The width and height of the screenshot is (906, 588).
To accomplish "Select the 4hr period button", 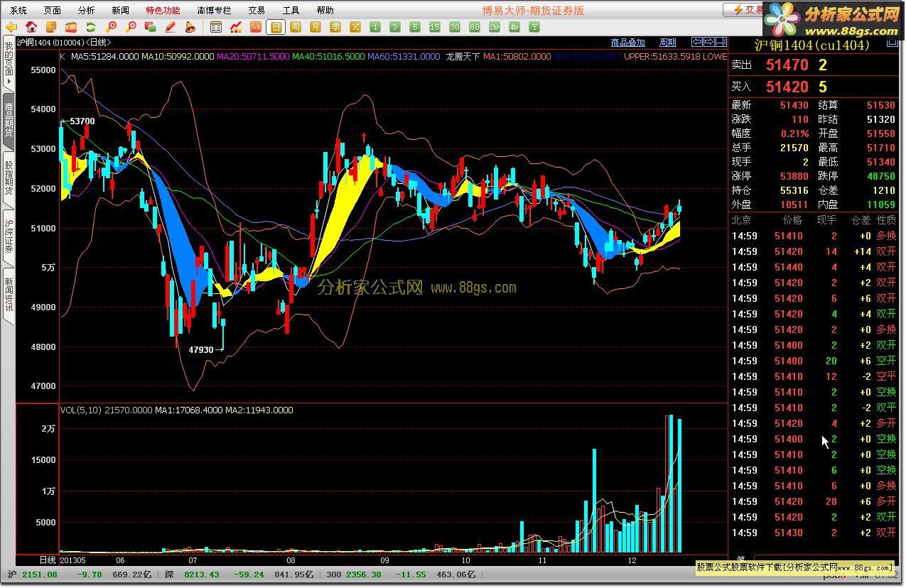I will pyautogui.click(x=514, y=27).
